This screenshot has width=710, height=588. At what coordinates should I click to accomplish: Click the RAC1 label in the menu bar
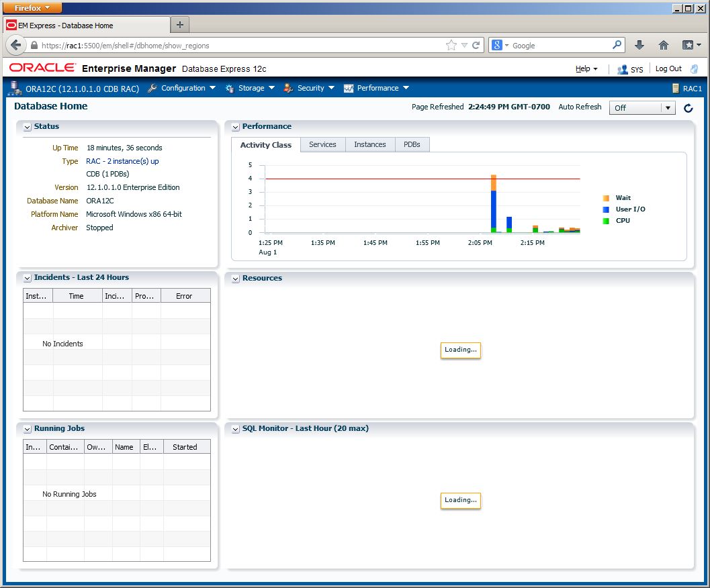coord(693,89)
